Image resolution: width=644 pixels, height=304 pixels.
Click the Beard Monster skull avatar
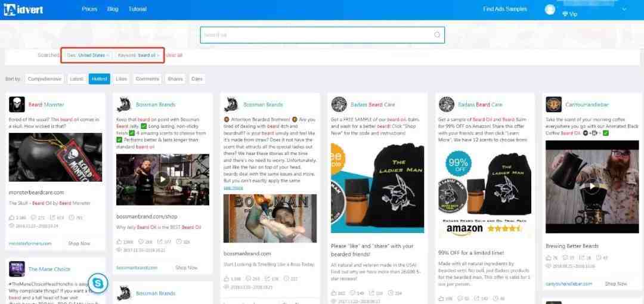click(17, 104)
